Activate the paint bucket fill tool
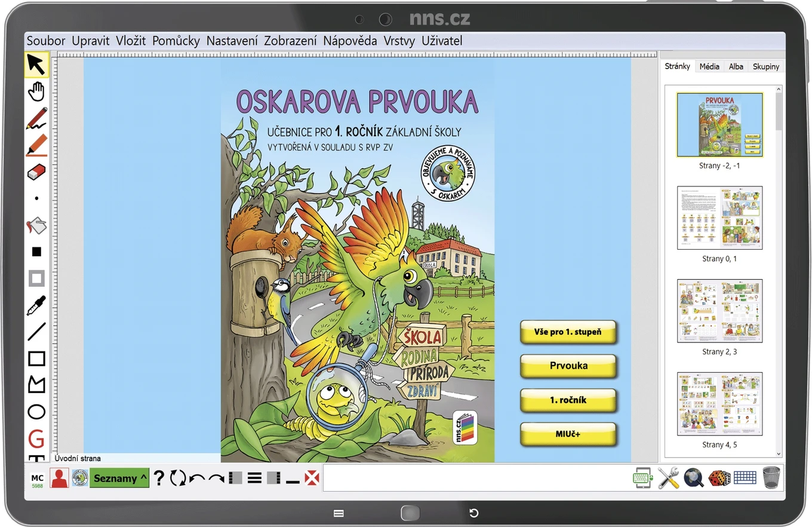Screen dimensions: 812x527 point(36,226)
